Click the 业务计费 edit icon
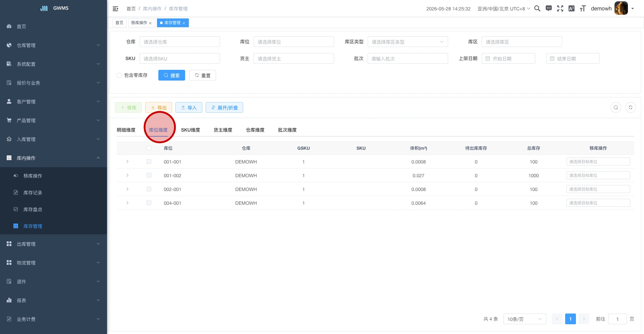 9,319
